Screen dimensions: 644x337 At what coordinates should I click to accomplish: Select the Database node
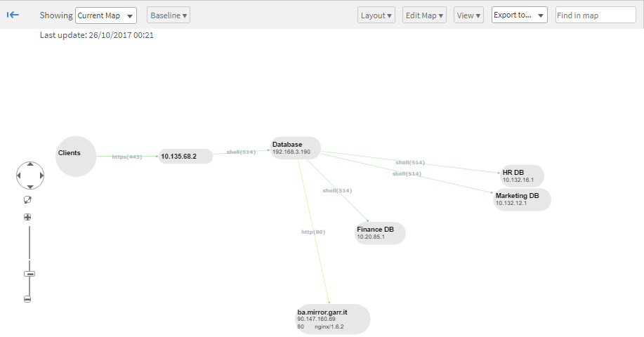[x=296, y=147]
